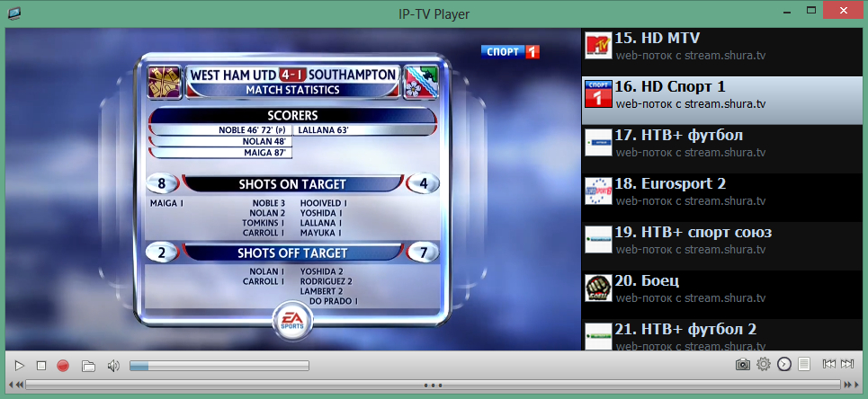Open settings via the gear icon
The image size is (868, 399).
pos(764,364)
